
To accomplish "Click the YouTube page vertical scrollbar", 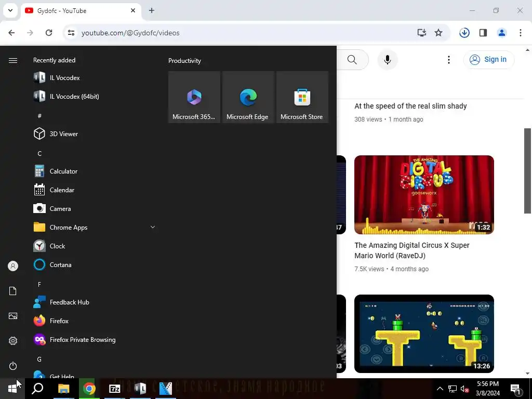I will 527,171.
